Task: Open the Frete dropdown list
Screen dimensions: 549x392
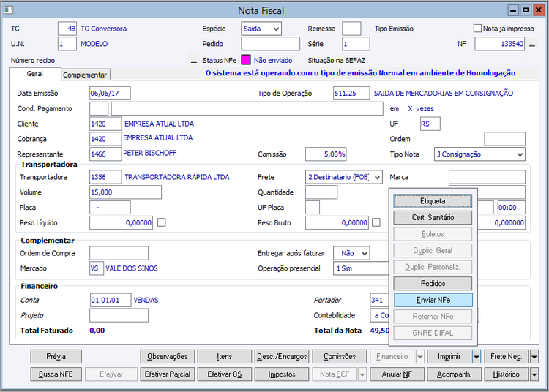Action: [377, 177]
